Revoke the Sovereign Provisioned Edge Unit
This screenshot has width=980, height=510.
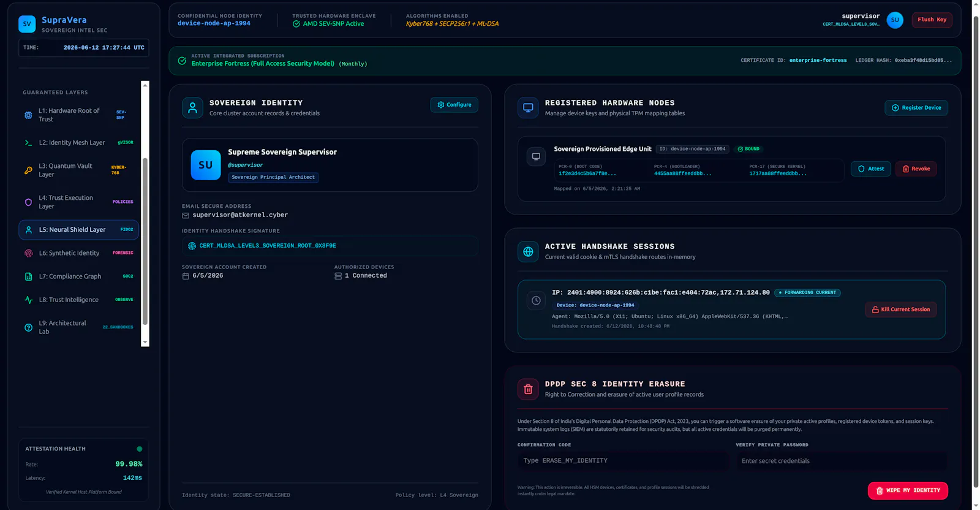916,169
